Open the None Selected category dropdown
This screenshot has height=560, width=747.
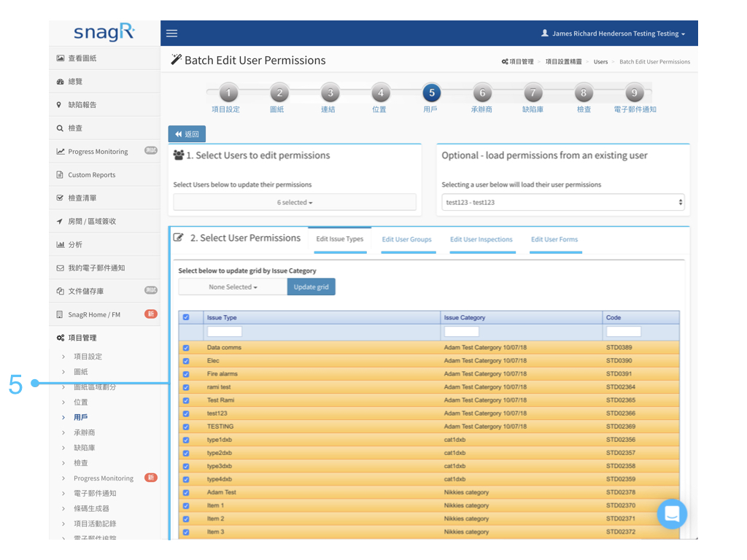tap(233, 287)
